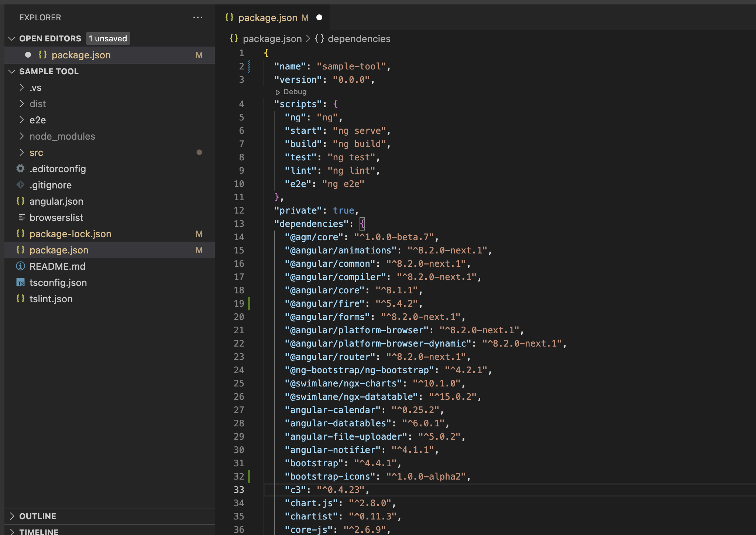756x535 pixels.
Task: Click the package.json file icon in explorer
Action: [x=21, y=250]
